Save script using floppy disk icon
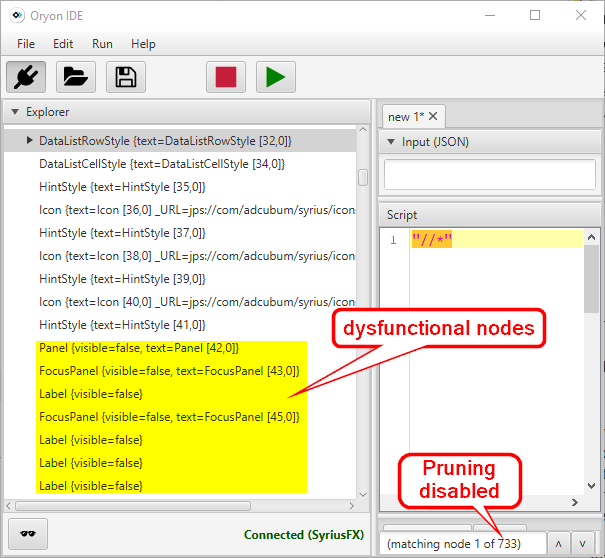 (x=126, y=77)
